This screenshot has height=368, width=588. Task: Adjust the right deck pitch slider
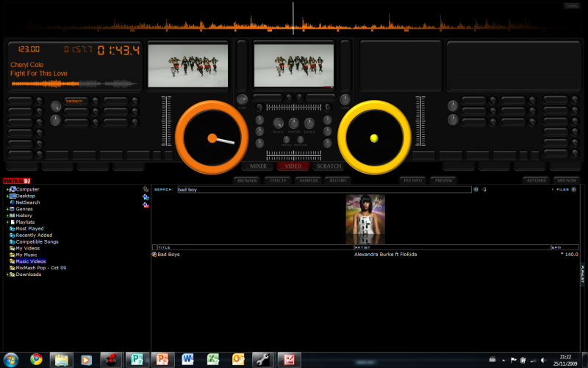click(x=420, y=121)
